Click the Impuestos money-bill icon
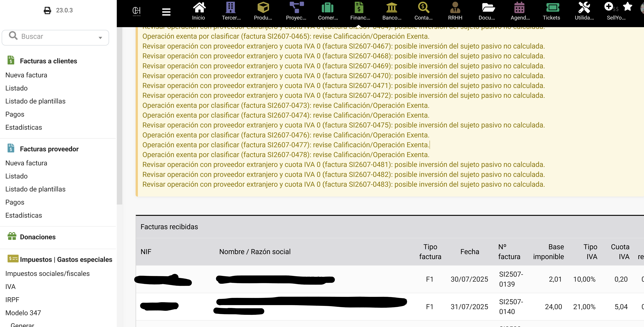The image size is (644, 327). tap(13, 258)
